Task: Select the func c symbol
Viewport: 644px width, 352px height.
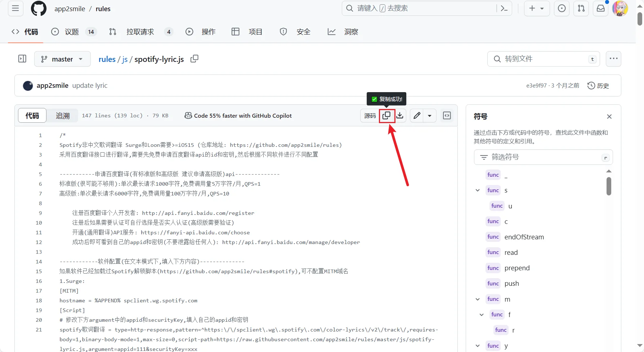Action: click(x=497, y=221)
